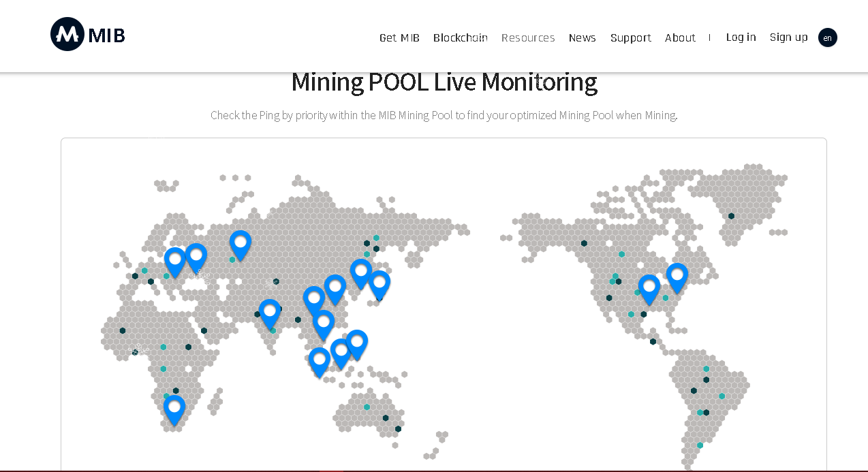Select the map pin over the Philippines

pos(357,345)
